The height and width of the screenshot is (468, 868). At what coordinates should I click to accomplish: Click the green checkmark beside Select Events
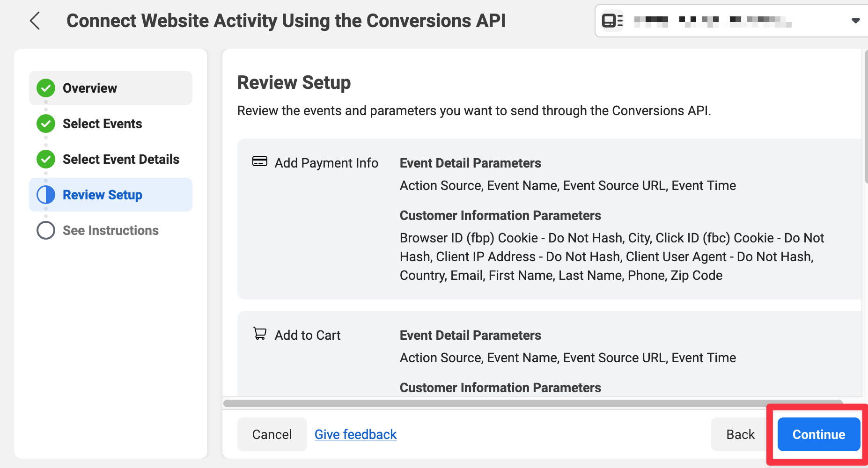click(x=46, y=124)
